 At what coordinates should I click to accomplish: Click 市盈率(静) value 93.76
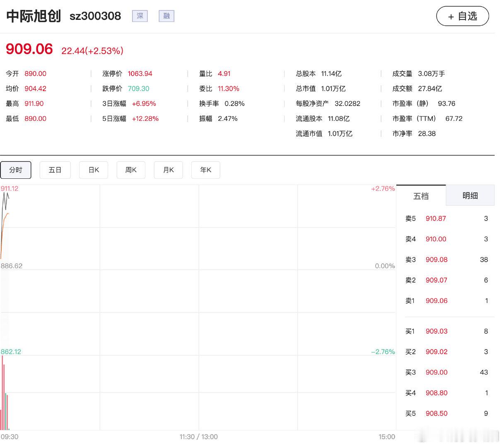coord(446,103)
